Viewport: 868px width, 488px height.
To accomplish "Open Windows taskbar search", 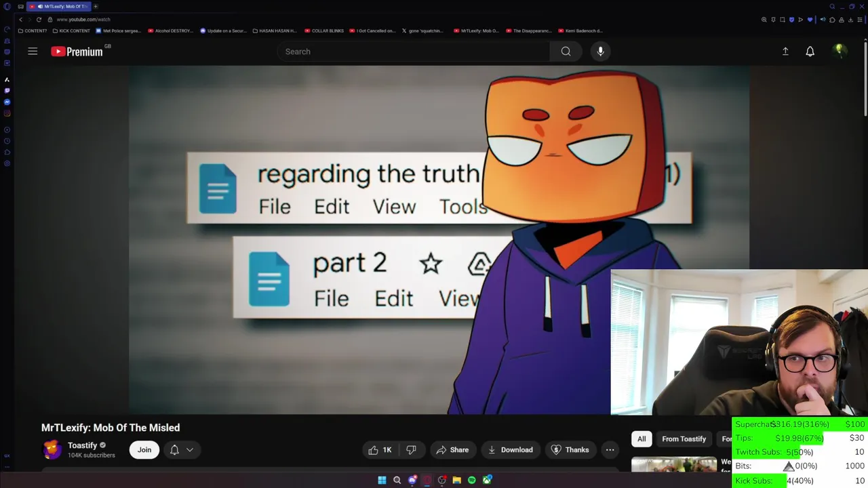I will (x=397, y=480).
